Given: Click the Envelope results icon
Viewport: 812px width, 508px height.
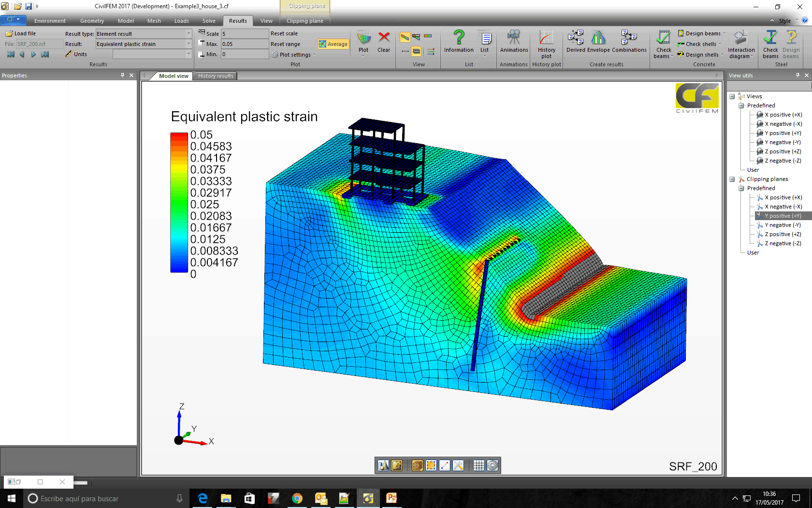Looking at the screenshot, I should coord(598,41).
